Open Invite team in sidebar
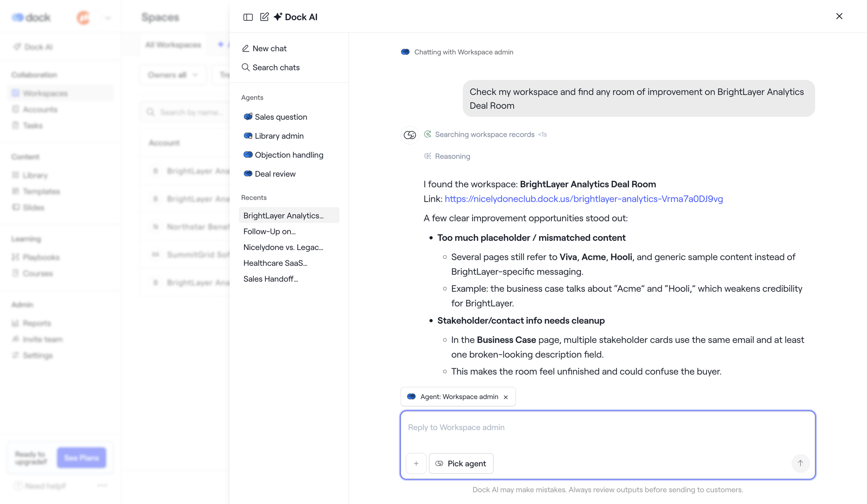The width and height of the screenshot is (867, 504). tap(37, 339)
